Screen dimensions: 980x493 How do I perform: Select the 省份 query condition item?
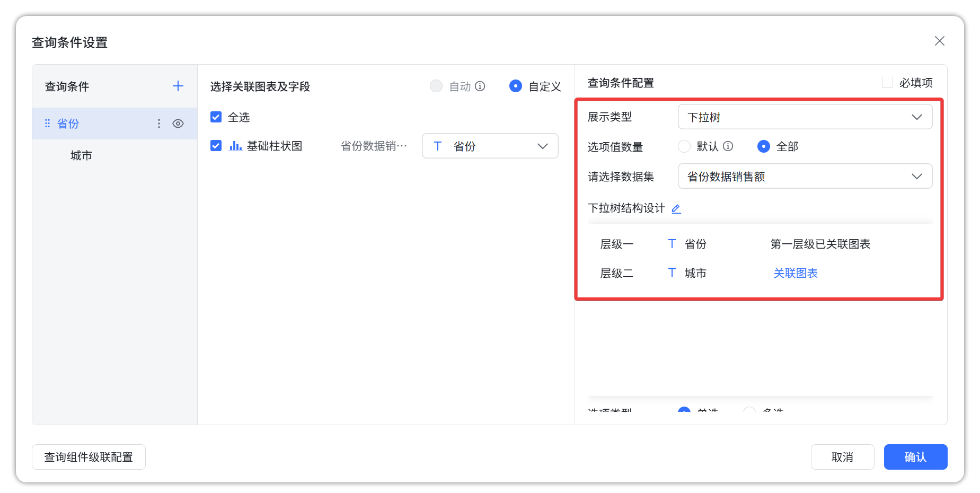point(114,124)
